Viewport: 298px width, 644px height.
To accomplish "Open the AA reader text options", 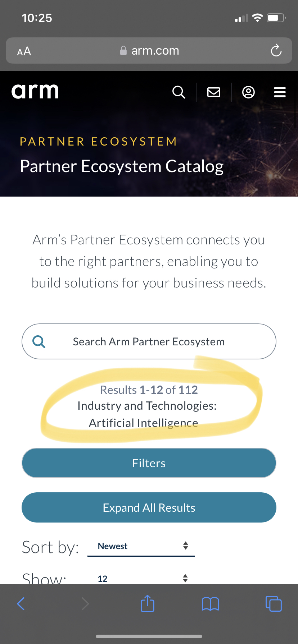I will (x=24, y=51).
